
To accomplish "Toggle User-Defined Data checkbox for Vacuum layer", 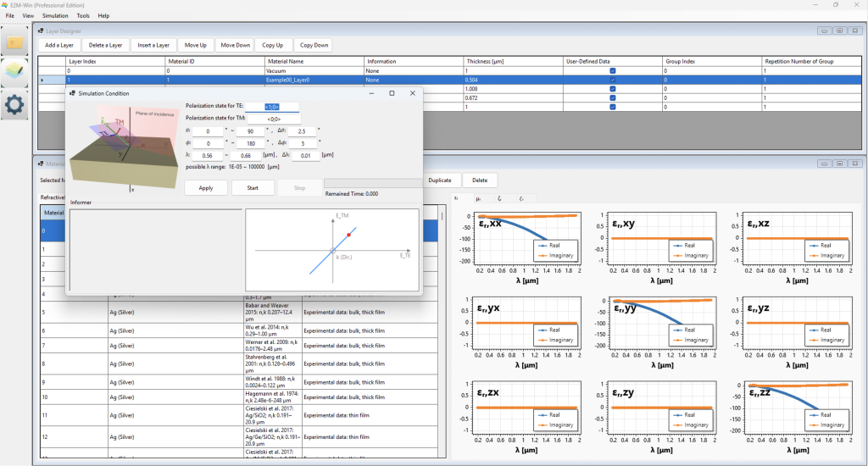I will tap(612, 71).
